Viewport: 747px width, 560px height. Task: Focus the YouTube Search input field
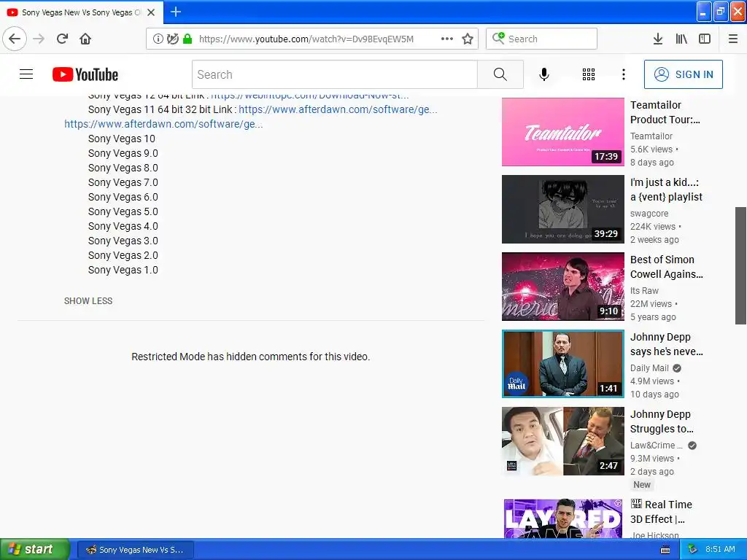point(335,74)
